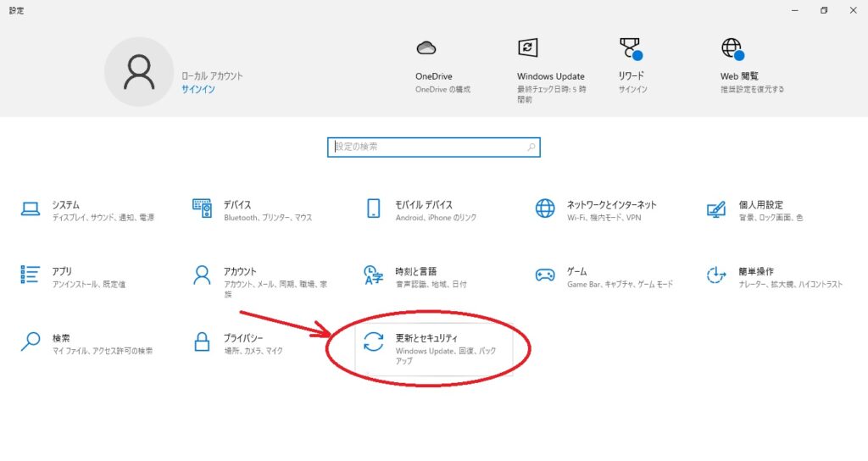Open the デバイス category title
The width and height of the screenshot is (868, 461).
click(x=237, y=205)
